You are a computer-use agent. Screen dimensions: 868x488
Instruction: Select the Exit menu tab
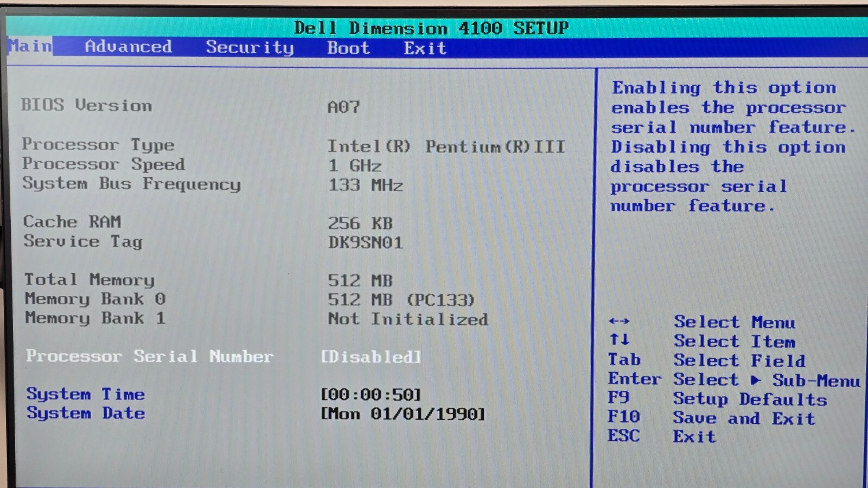coord(425,48)
